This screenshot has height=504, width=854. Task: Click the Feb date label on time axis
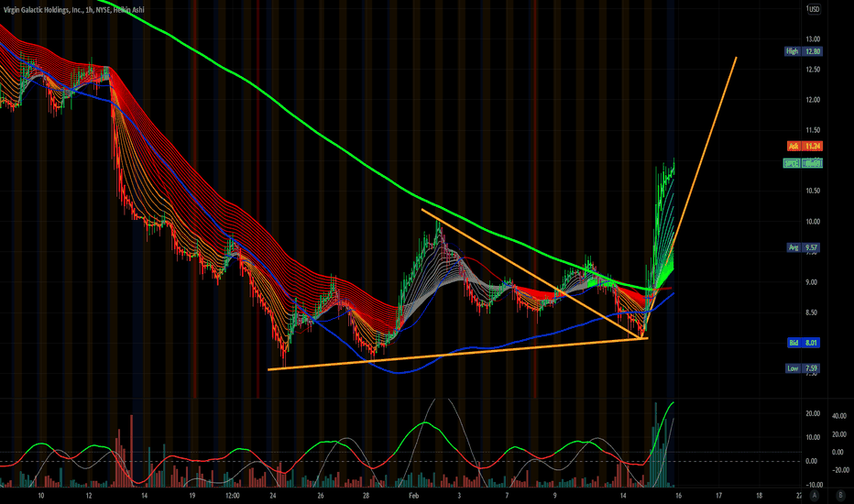click(x=413, y=496)
